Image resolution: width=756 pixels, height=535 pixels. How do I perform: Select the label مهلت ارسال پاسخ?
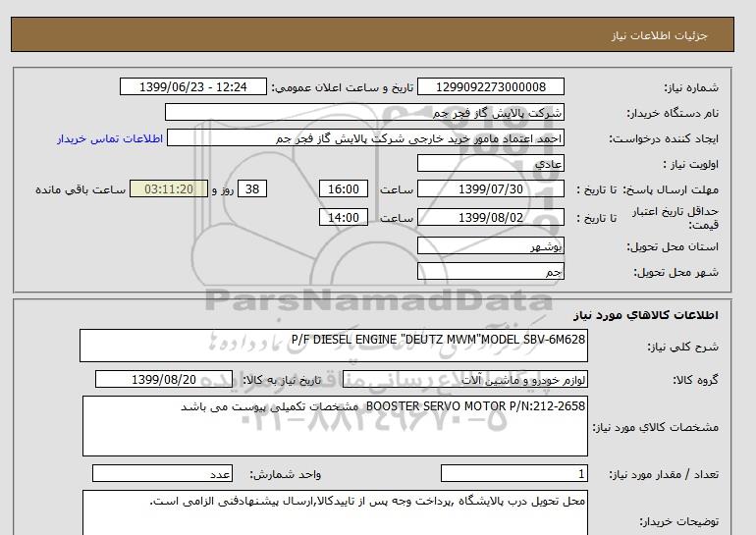point(671,189)
